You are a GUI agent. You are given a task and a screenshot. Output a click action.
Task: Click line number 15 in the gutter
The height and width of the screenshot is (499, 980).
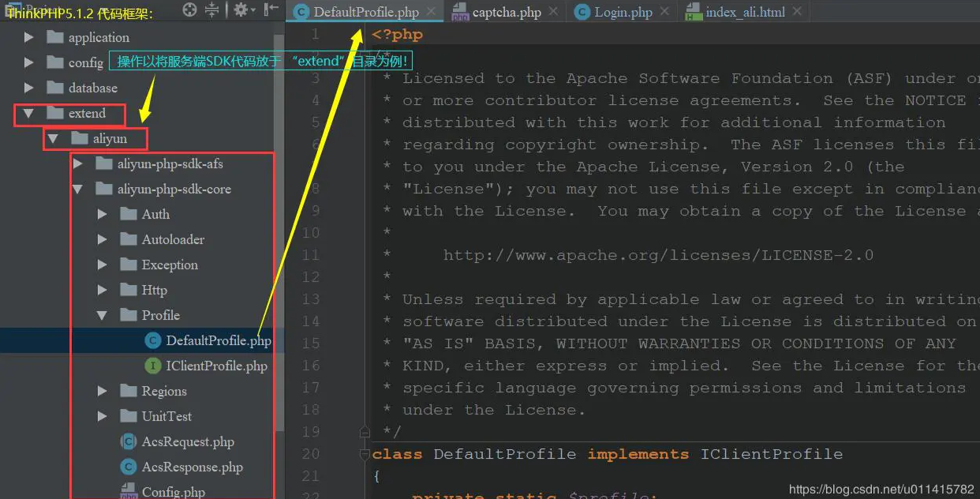pyautogui.click(x=311, y=343)
